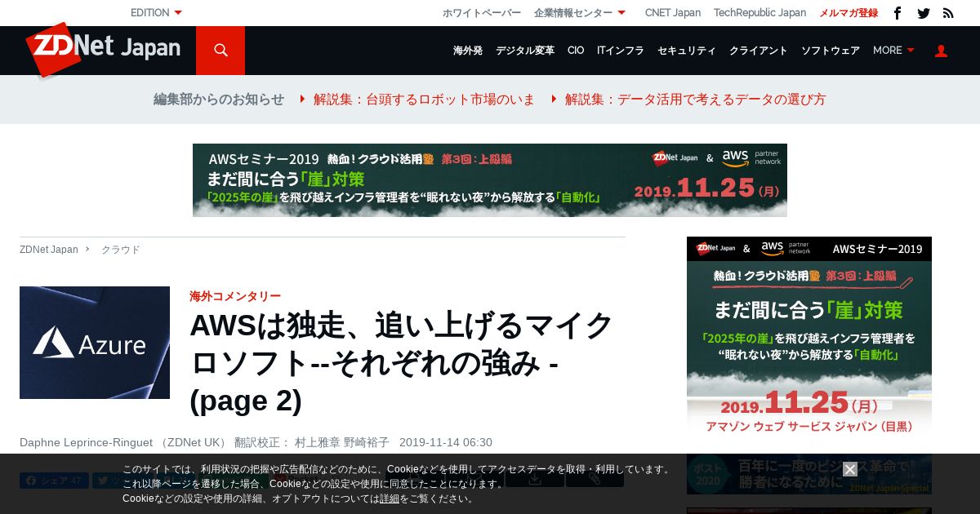This screenshot has width=980, height=514.
Task: Click the 海外コメンタリー category label
Action: pyautogui.click(x=235, y=296)
